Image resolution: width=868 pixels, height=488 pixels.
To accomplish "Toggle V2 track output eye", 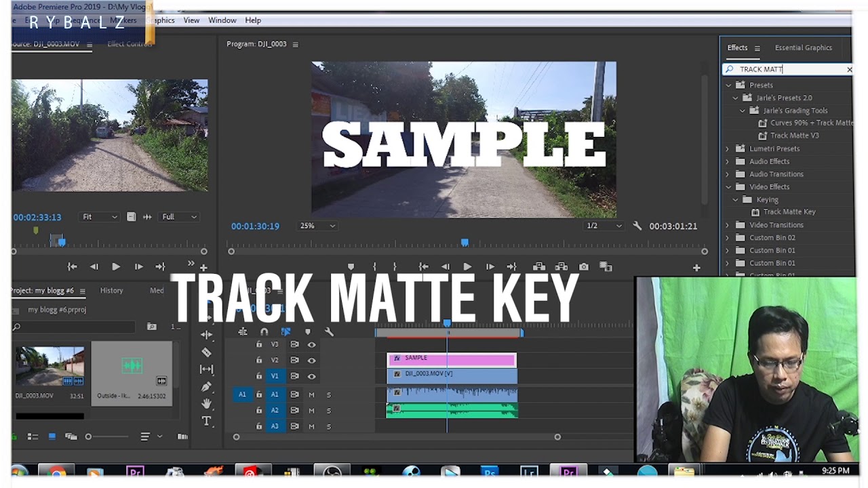I will pos(312,360).
